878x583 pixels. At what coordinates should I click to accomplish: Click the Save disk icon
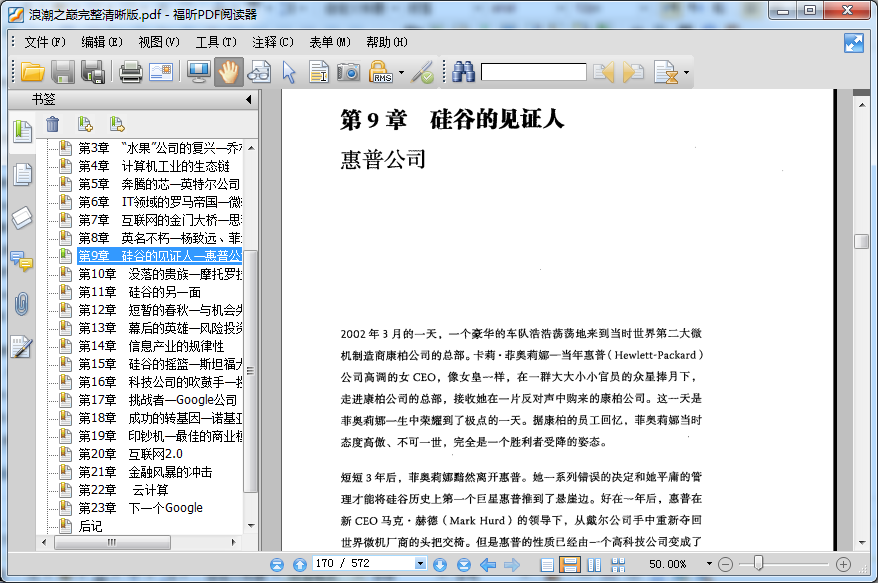tap(63, 72)
